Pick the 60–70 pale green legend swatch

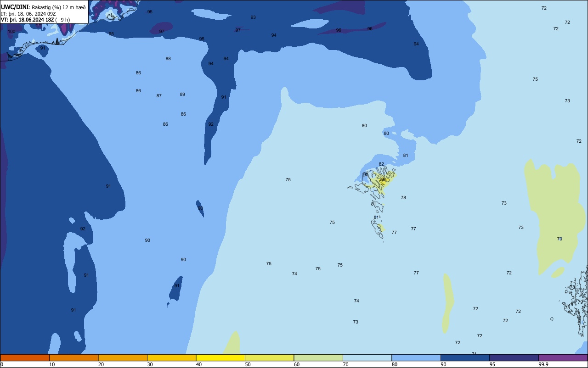coord(318,357)
